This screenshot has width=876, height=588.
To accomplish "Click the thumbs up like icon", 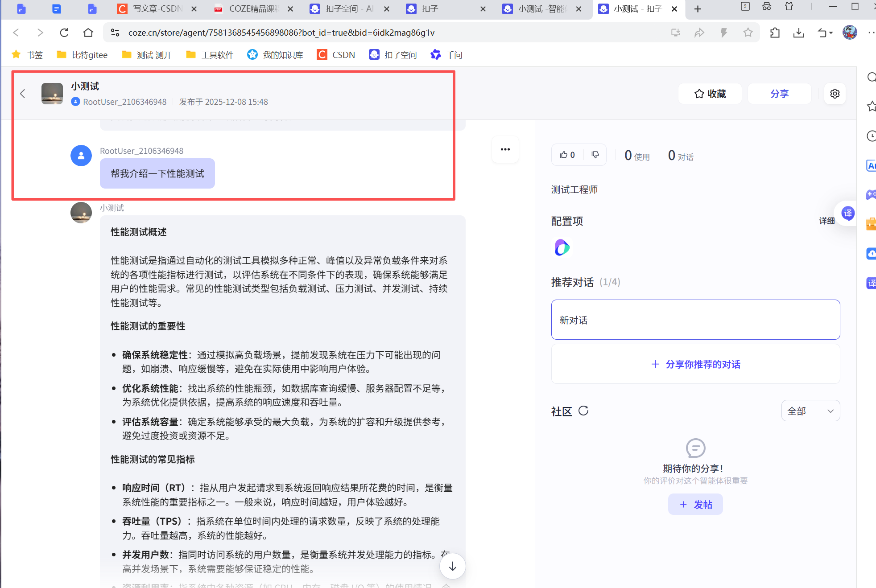I will pos(564,155).
